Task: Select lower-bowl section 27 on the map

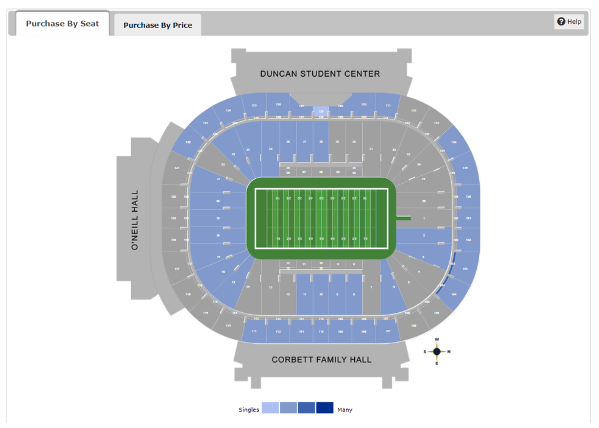Action: point(304,141)
